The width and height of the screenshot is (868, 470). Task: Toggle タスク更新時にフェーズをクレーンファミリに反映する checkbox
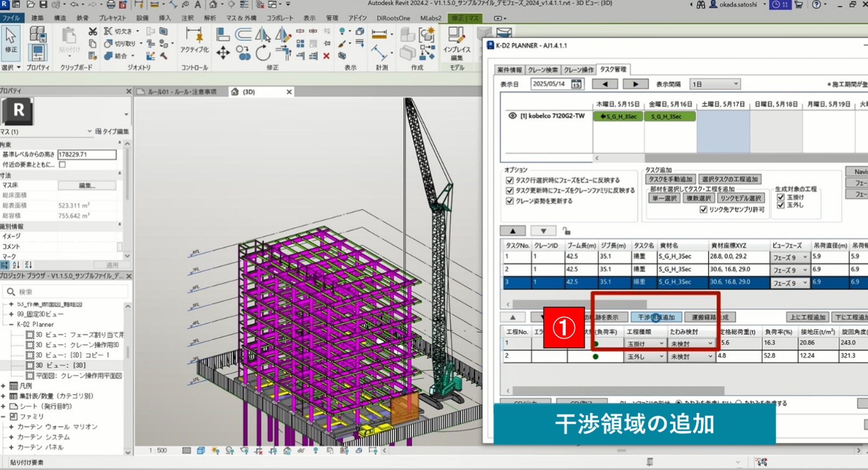pyautogui.click(x=509, y=190)
